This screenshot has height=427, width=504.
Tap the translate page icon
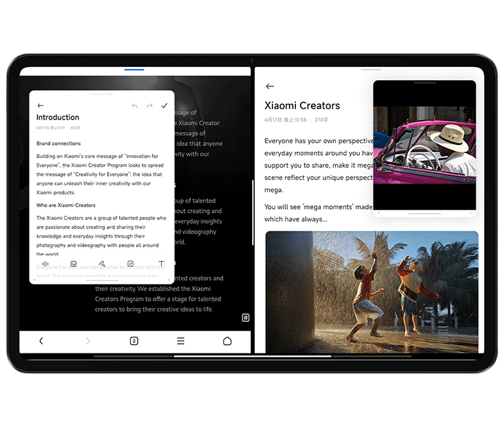245,317
